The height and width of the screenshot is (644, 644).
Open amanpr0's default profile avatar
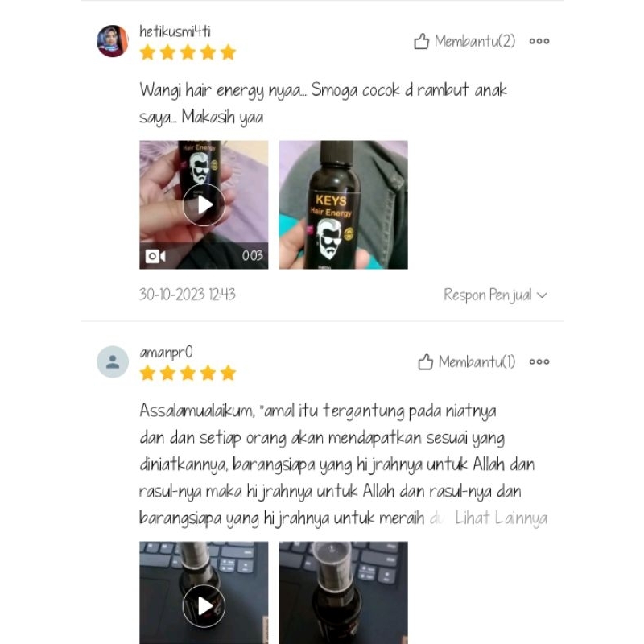coord(113,361)
